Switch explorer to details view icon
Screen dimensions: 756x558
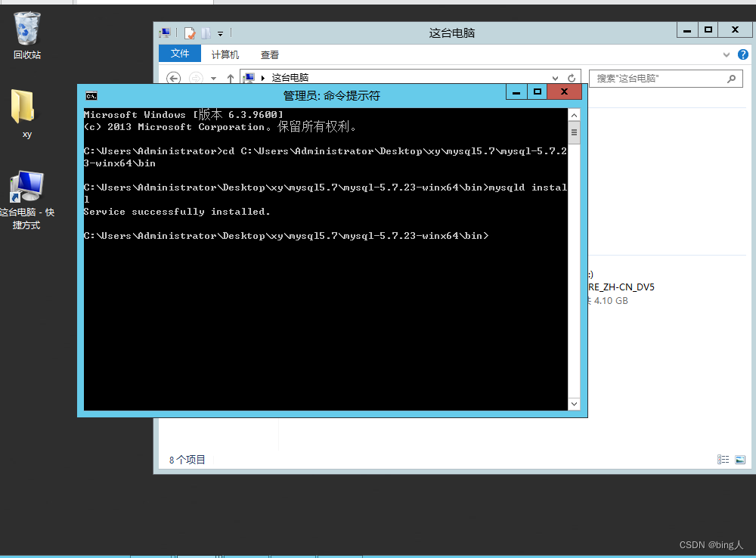tap(723, 460)
